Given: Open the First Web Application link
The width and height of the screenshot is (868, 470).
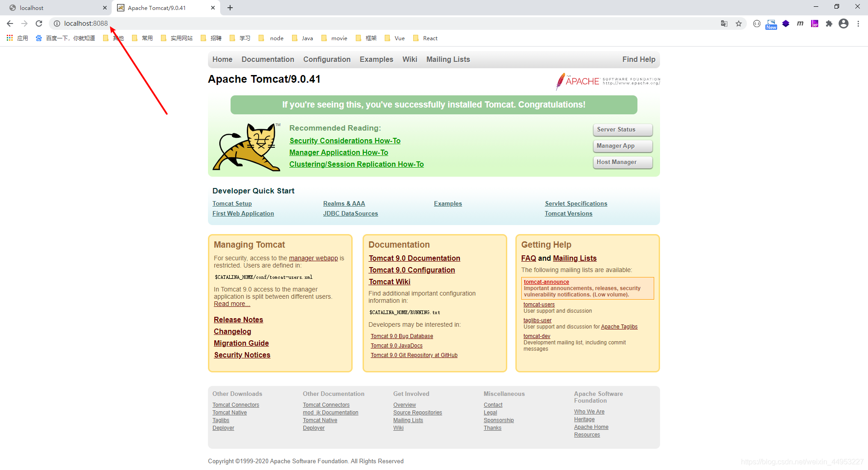Looking at the screenshot, I should (x=243, y=214).
